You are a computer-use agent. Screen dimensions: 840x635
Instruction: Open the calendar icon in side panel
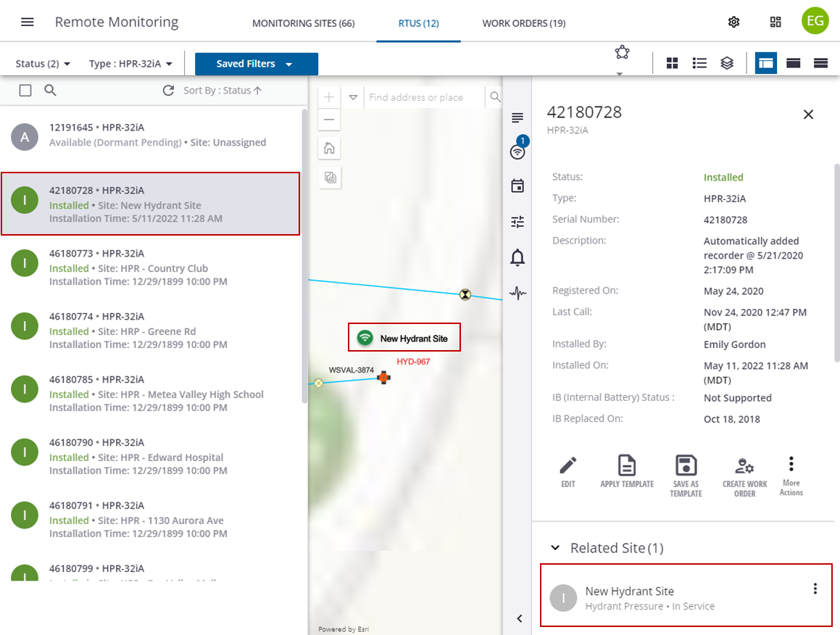(517, 186)
